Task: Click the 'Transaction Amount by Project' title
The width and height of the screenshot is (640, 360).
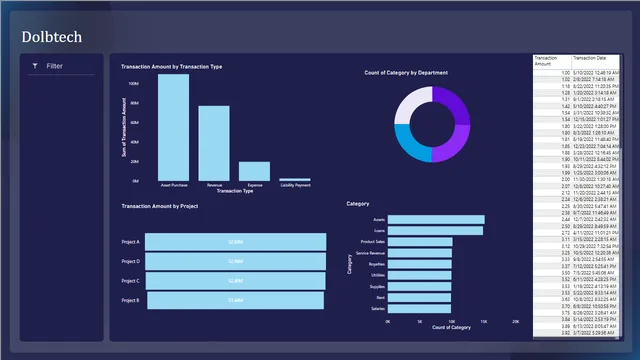Action: pyautogui.click(x=160, y=206)
